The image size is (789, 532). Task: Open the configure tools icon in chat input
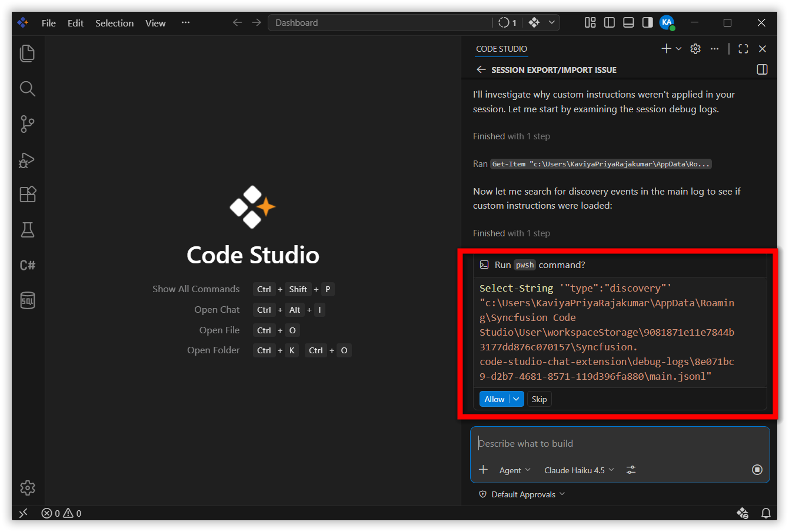click(631, 470)
